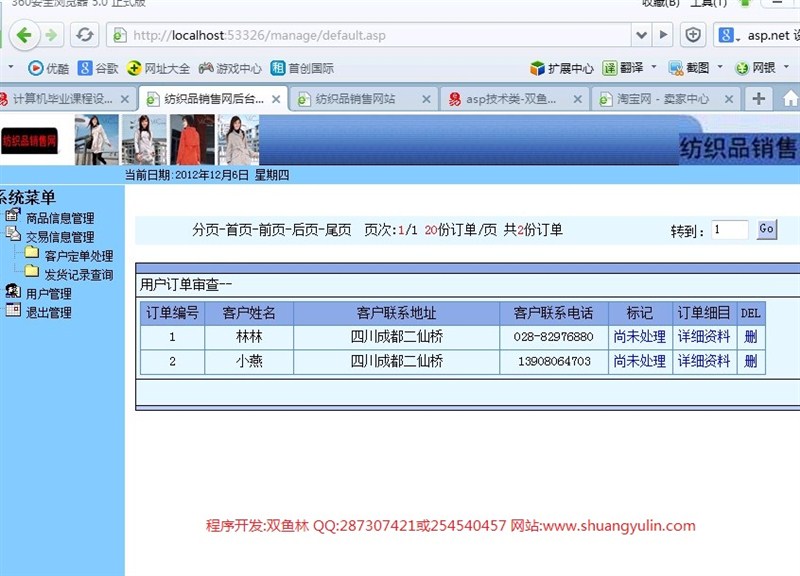Click the security shield icon
The width and height of the screenshot is (800, 576).
coord(692,35)
